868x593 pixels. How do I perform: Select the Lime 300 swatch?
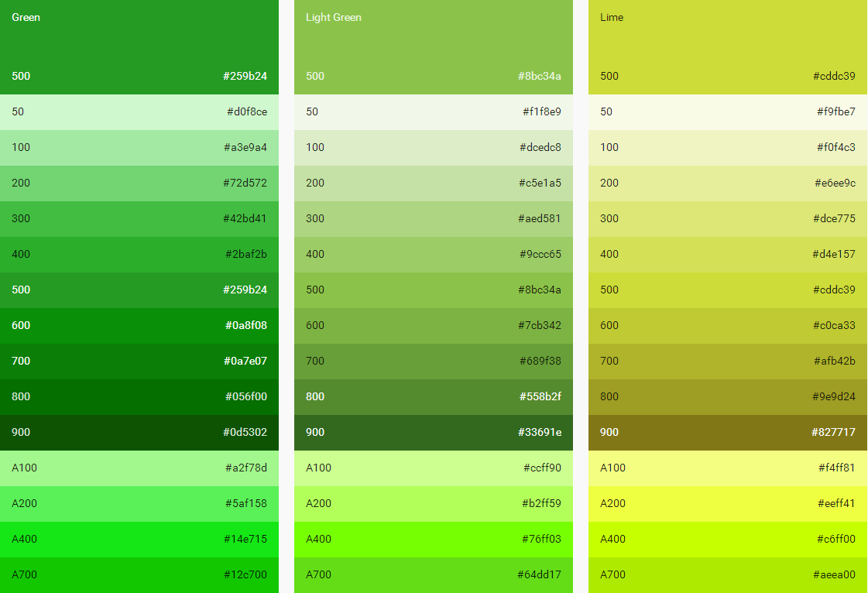coord(728,218)
